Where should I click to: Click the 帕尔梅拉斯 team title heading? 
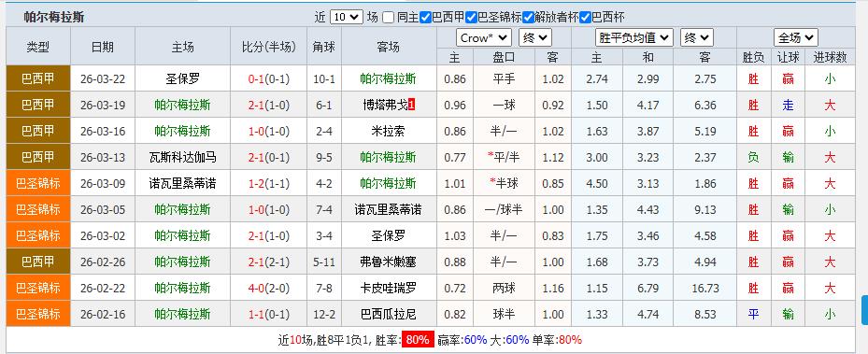(x=53, y=17)
